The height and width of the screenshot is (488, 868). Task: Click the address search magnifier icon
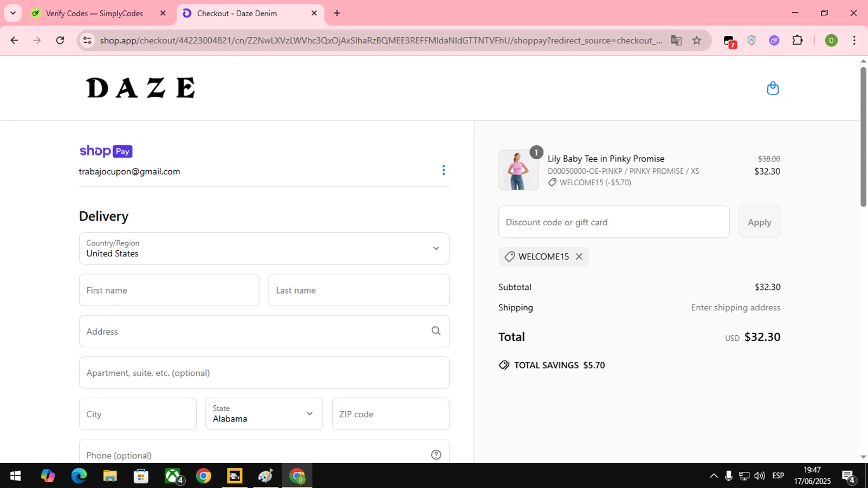click(436, 331)
